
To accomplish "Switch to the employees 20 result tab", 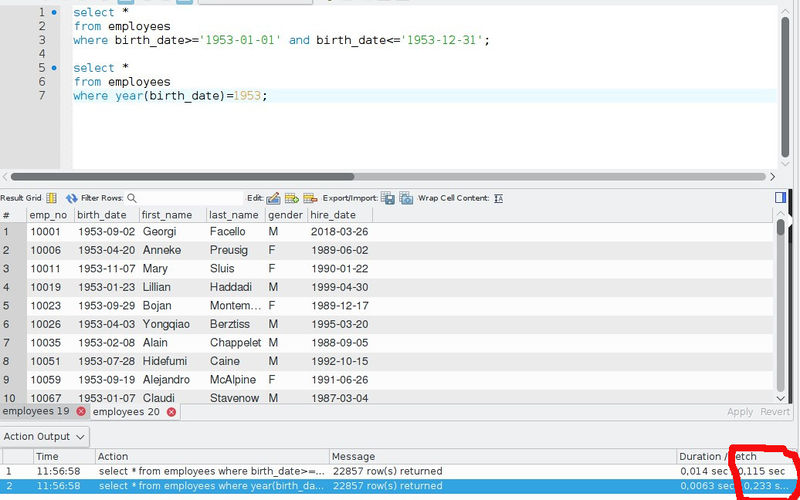I will pyautogui.click(x=126, y=411).
